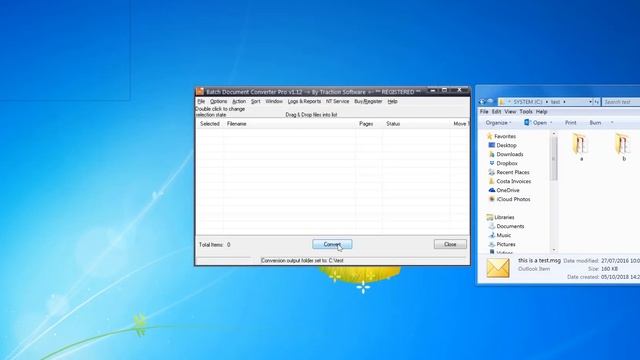Open the Logs & Reports menu

(x=304, y=101)
